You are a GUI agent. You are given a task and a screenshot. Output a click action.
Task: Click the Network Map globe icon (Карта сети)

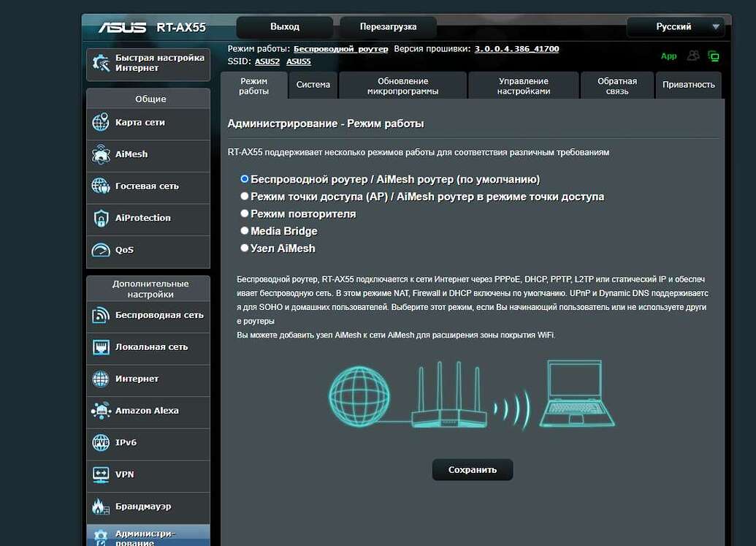coord(101,123)
